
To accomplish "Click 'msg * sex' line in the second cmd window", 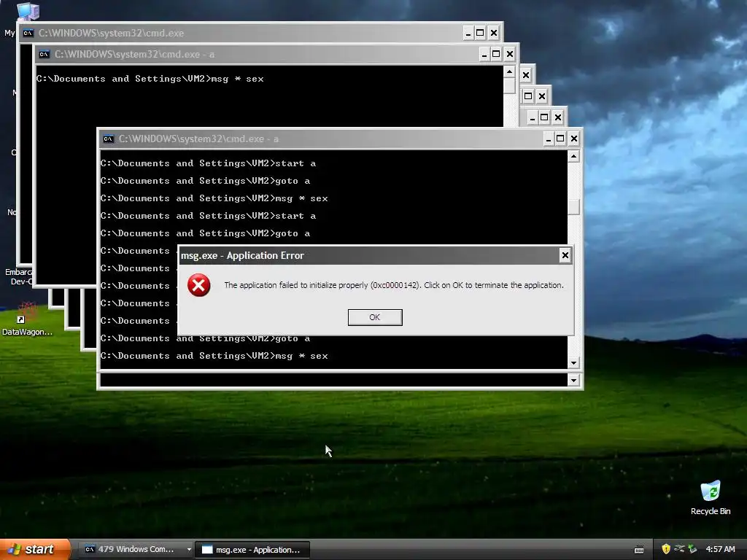I will [150, 79].
